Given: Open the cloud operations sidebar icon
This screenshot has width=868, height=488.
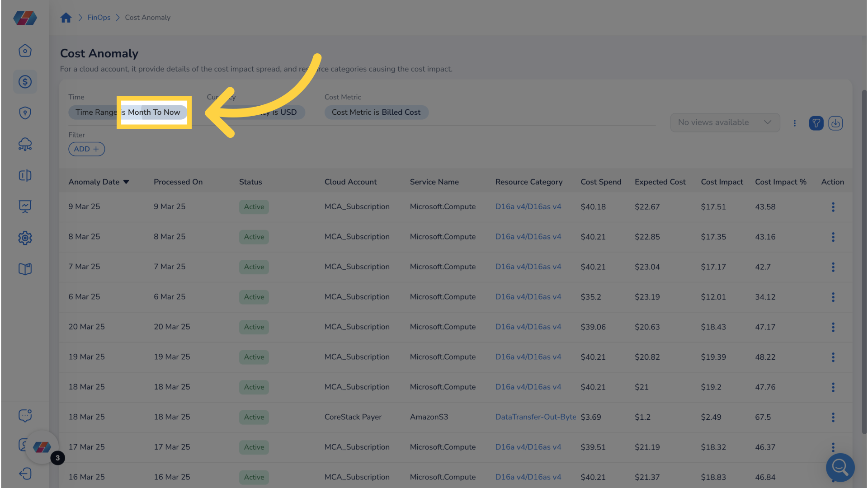Looking at the screenshot, I should (25, 144).
